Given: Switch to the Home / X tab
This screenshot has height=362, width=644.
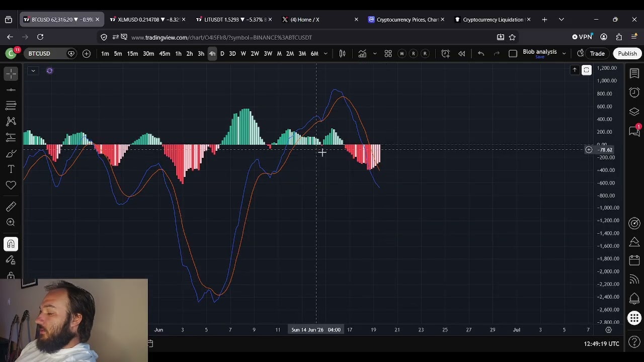Looking at the screenshot, I should click(x=320, y=20).
